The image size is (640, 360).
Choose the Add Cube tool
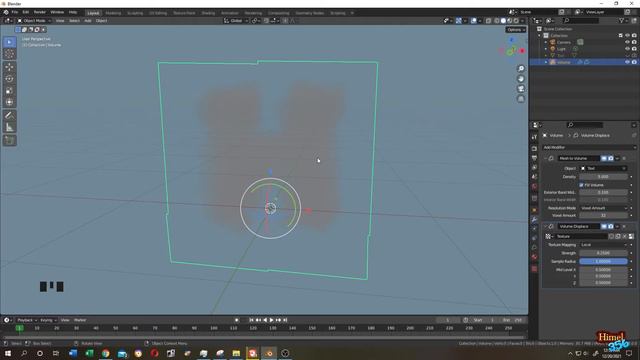(9, 140)
